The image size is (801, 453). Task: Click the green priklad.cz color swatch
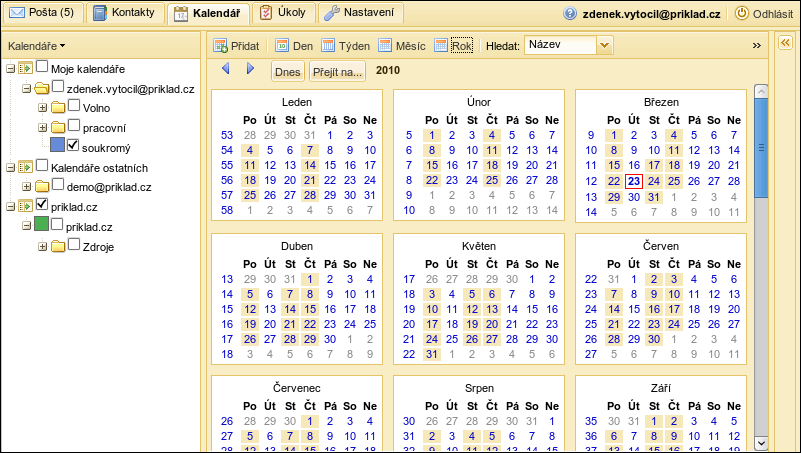pyautogui.click(x=41, y=224)
